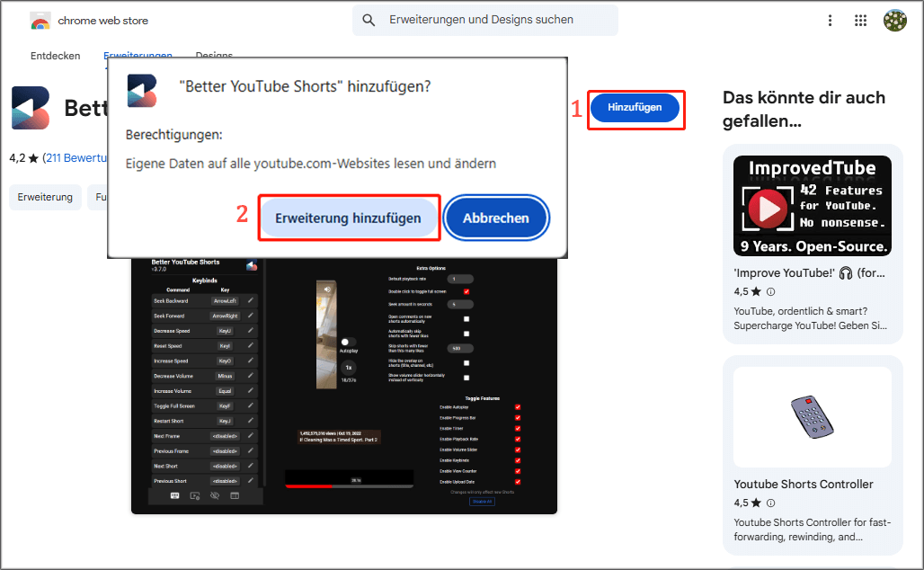Click the Better YouTube Shorts icon in dialog
Image resolution: width=924 pixels, height=570 pixels.
coord(142,90)
